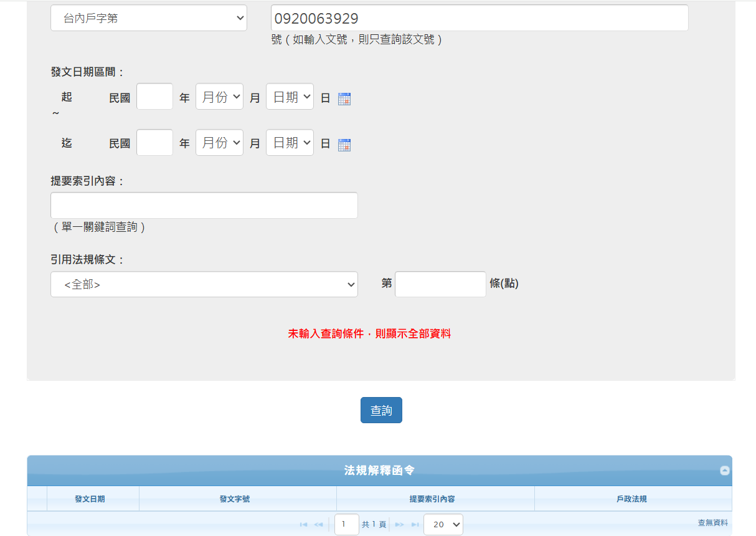Jump to last page of results

[415, 525]
